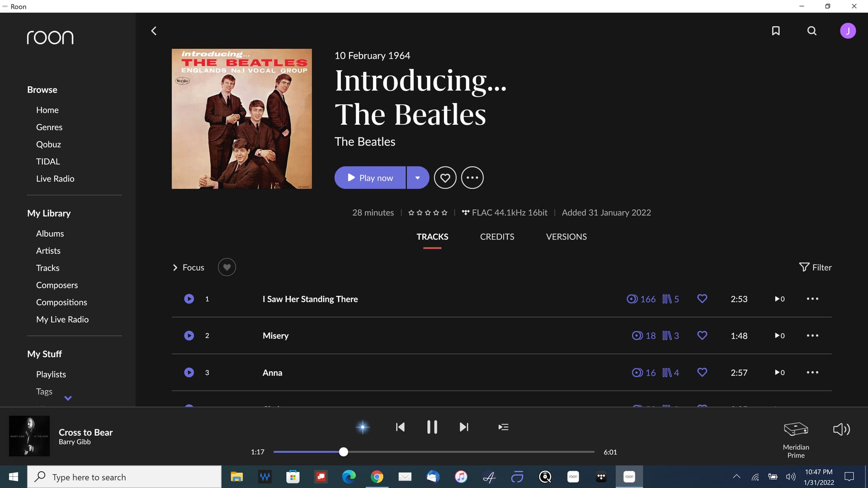The width and height of the screenshot is (868, 488).
Task: Click the roon logo
Action: pyautogui.click(x=50, y=38)
